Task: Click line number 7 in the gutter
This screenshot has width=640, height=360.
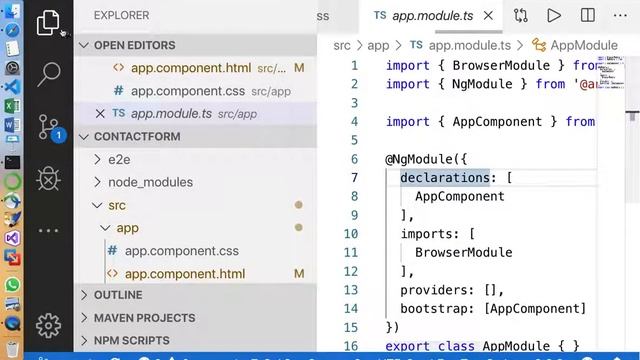Action: coord(354,178)
